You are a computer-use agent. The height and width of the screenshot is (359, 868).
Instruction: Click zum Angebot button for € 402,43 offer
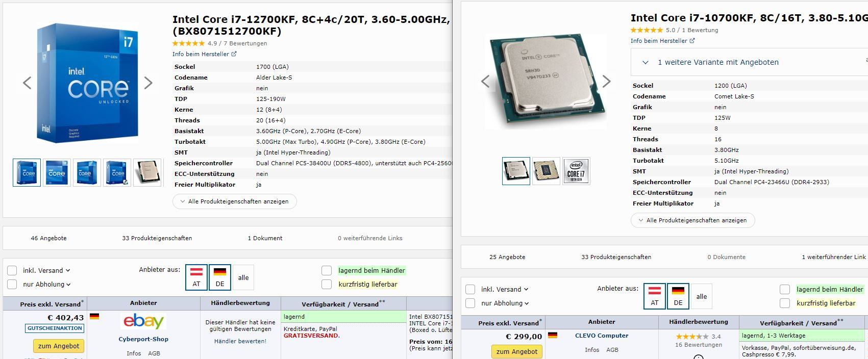click(x=59, y=346)
